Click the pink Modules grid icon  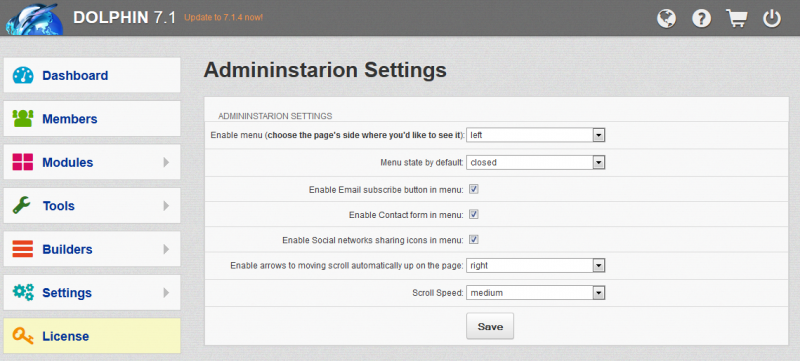pos(23,162)
